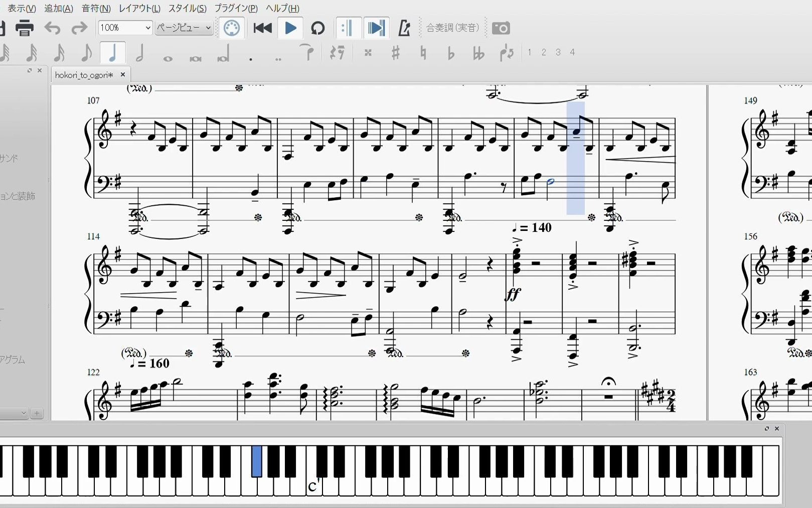Viewport: 812px width, 508px height.
Task: Open the ページビュー view mode dropdown
Action: (x=184, y=28)
